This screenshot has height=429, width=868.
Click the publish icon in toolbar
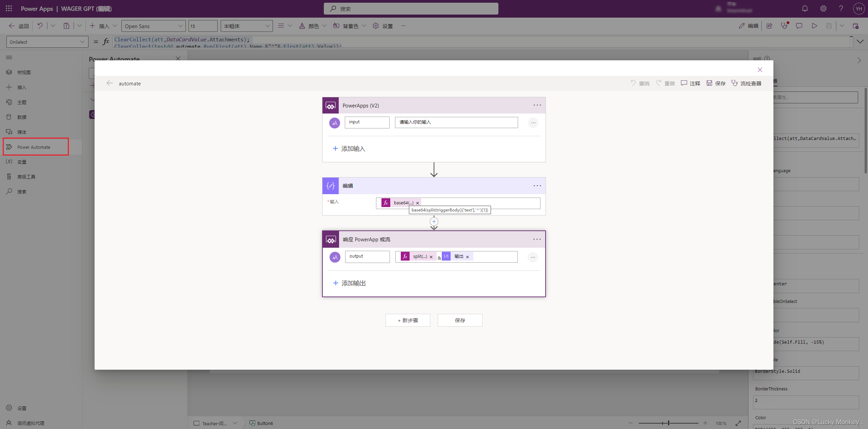[855, 26]
